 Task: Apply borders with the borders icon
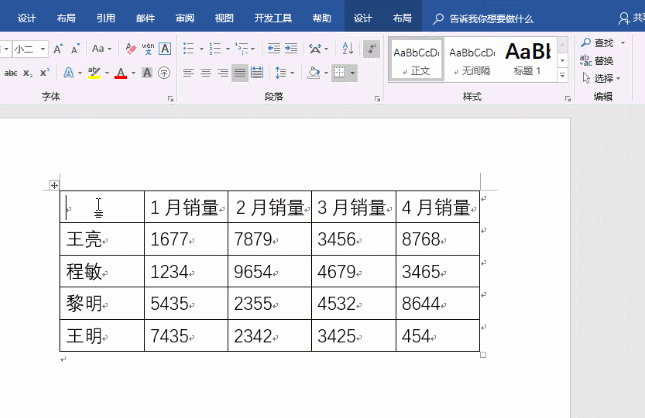[x=340, y=73]
